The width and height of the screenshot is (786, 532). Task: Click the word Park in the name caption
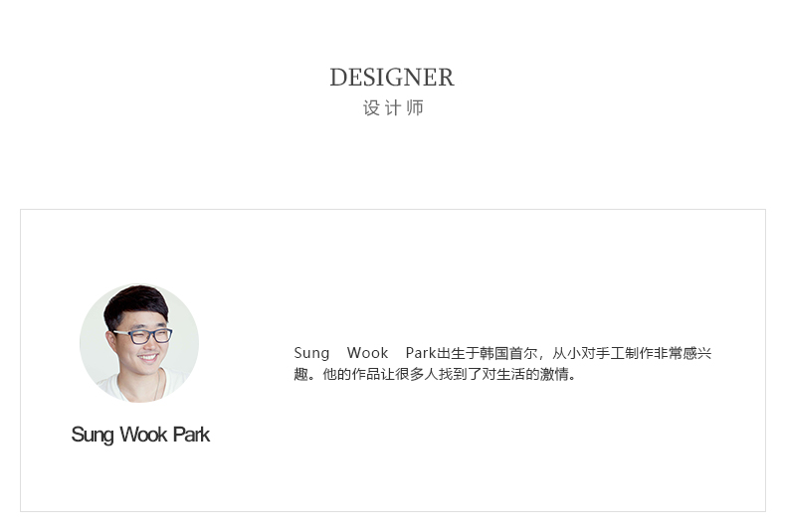(191, 435)
